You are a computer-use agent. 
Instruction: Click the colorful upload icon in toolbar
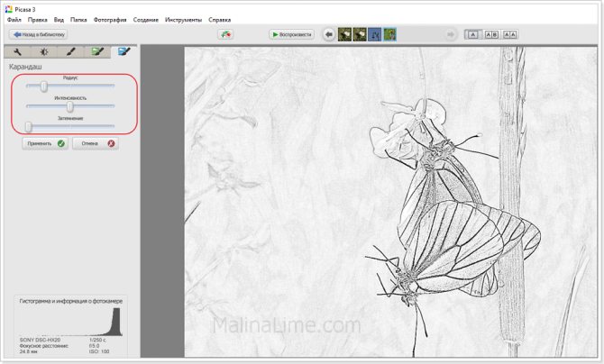click(225, 34)
